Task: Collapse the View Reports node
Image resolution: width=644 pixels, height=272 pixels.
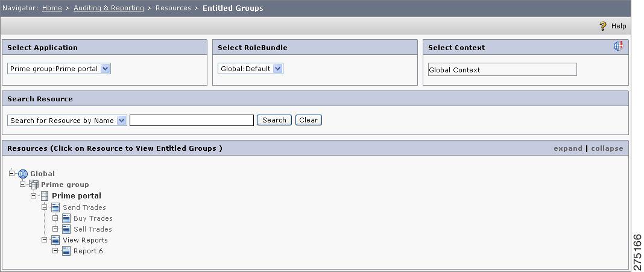Action: coord(45,239)
